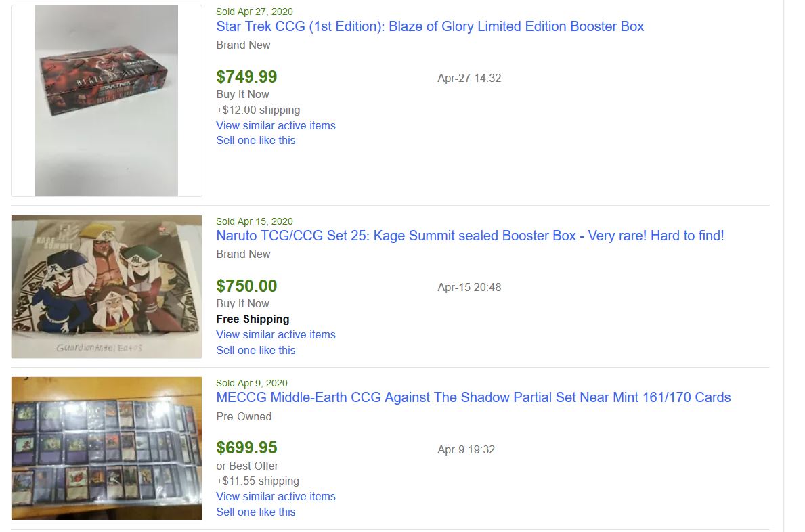View similar active items for Star Trek listing
The image size is (805, 532).
276,126
